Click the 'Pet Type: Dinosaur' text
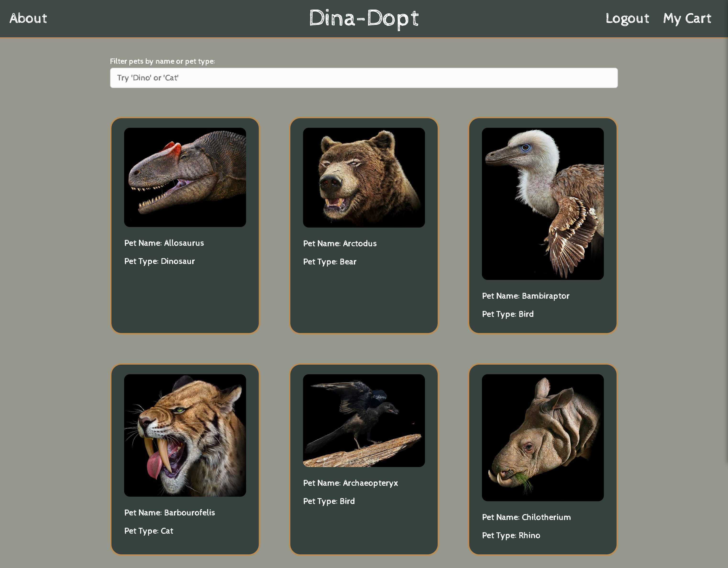728x568 pixels. point(159,261)
